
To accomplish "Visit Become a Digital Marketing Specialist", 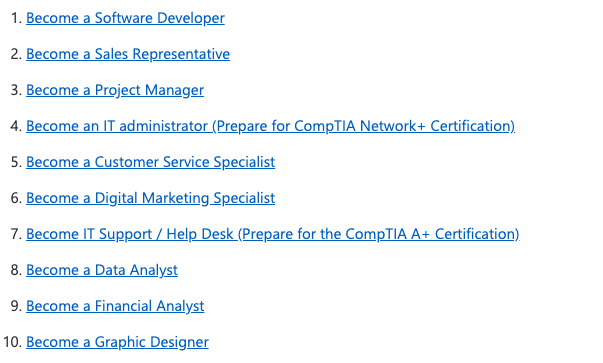I will click(151, 198).
